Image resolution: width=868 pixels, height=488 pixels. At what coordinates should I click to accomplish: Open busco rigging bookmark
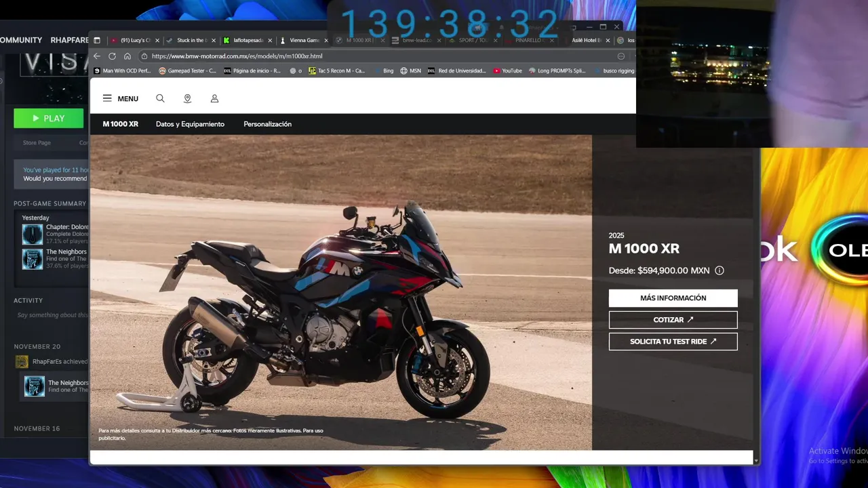(614, 70)
